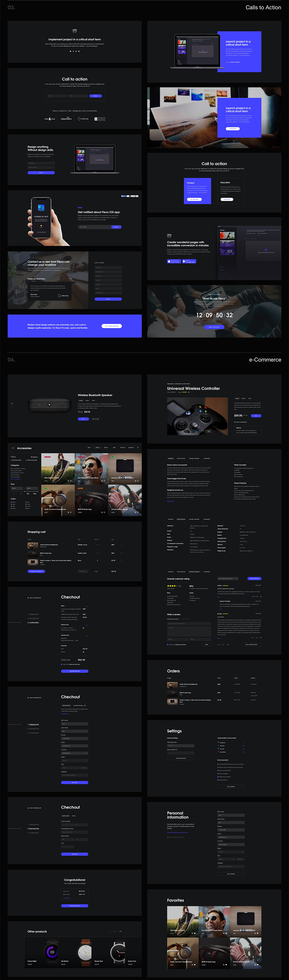Viewport: 289px width, 980px height.
Task: Play the Wireless Bluetooth Speaker video
Action: 49,405
